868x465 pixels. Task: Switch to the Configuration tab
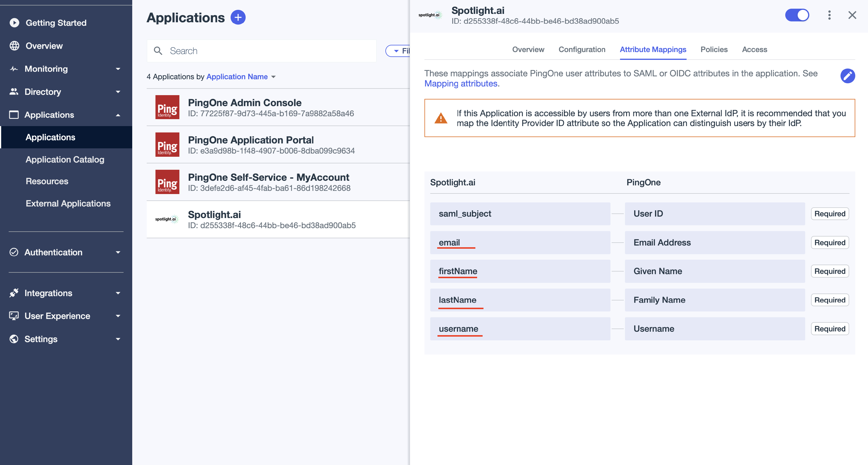tap(582, 49)
